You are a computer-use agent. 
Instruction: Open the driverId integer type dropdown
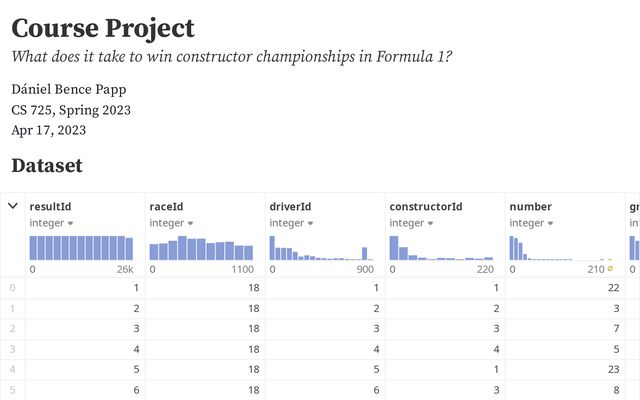[x=291, y=223]
